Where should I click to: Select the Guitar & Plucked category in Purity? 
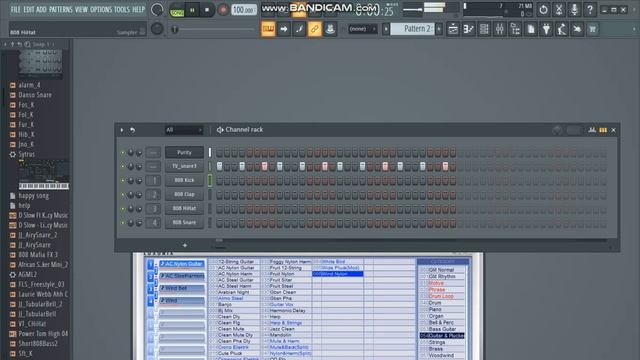(442, 336)
